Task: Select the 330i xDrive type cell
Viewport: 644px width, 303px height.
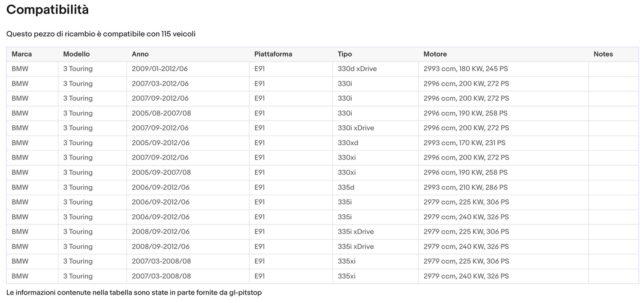Action: pyautogui.click(x=356, y=128)
